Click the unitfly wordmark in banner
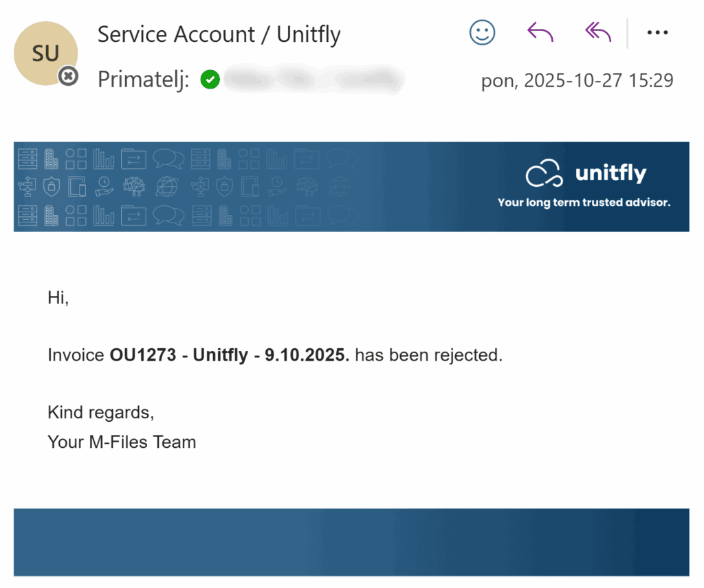Screen dimensions: 704x588 click(610, 173)
